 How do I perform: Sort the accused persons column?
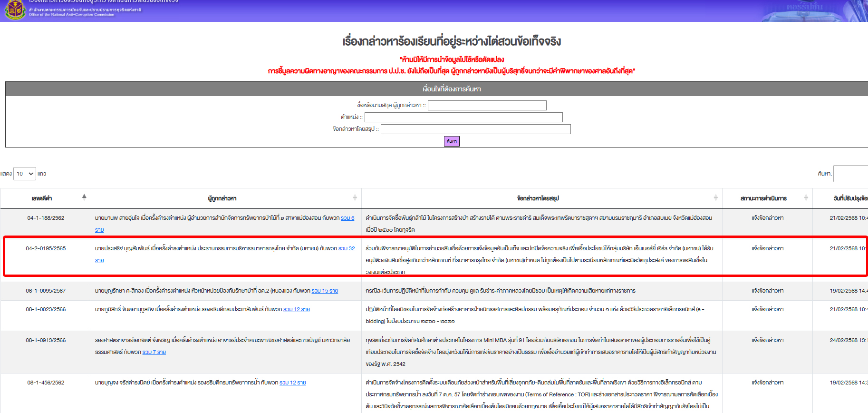tap(355, 198)
